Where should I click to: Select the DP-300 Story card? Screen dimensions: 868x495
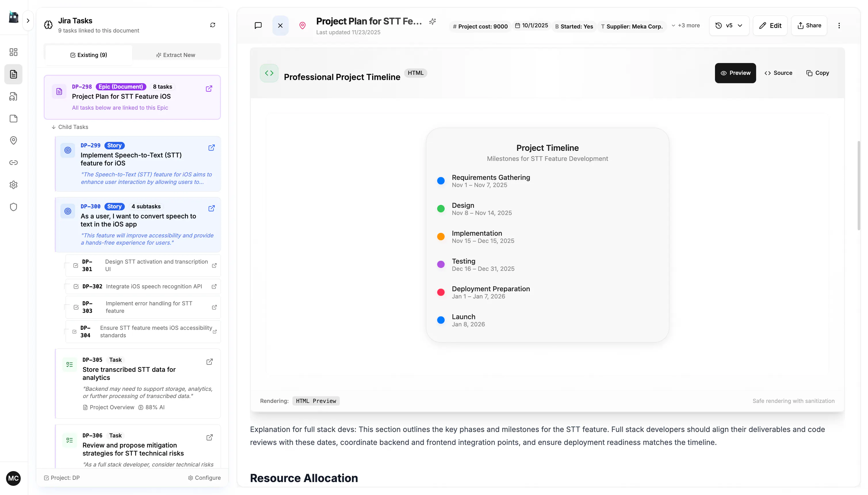(137, 225)
